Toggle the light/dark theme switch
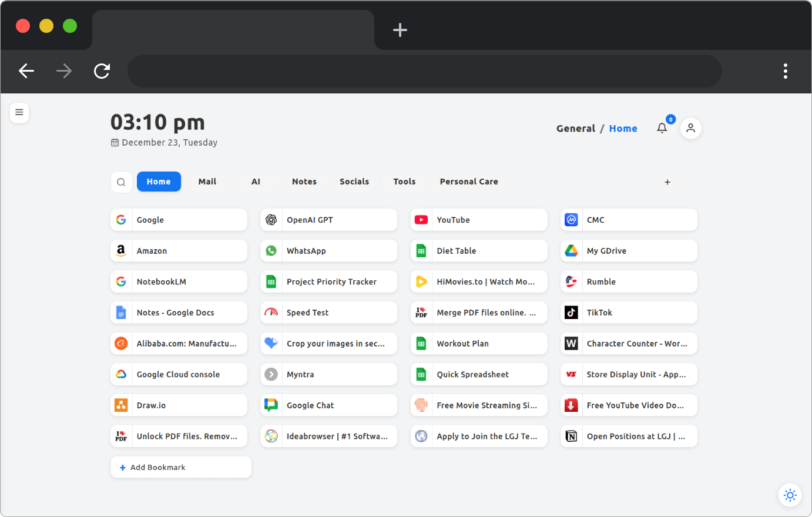The image size is (812, 517). click(790, 495)
